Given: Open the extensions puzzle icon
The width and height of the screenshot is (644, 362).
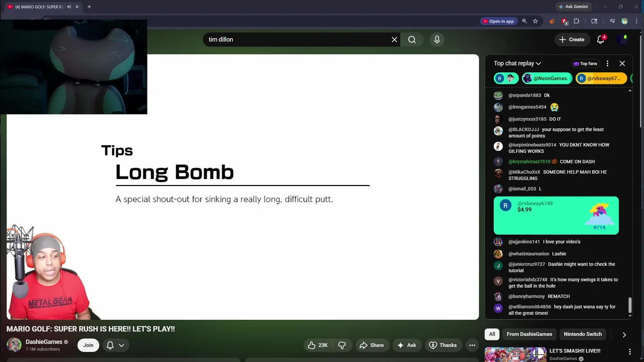Looking at the screenshot, I should pos(577,21).
